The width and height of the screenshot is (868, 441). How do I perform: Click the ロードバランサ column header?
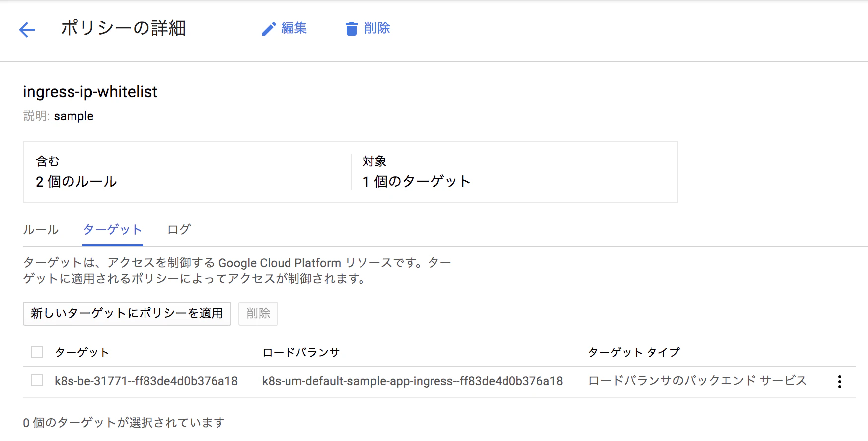pyautogui.click(x=301, y=352)
